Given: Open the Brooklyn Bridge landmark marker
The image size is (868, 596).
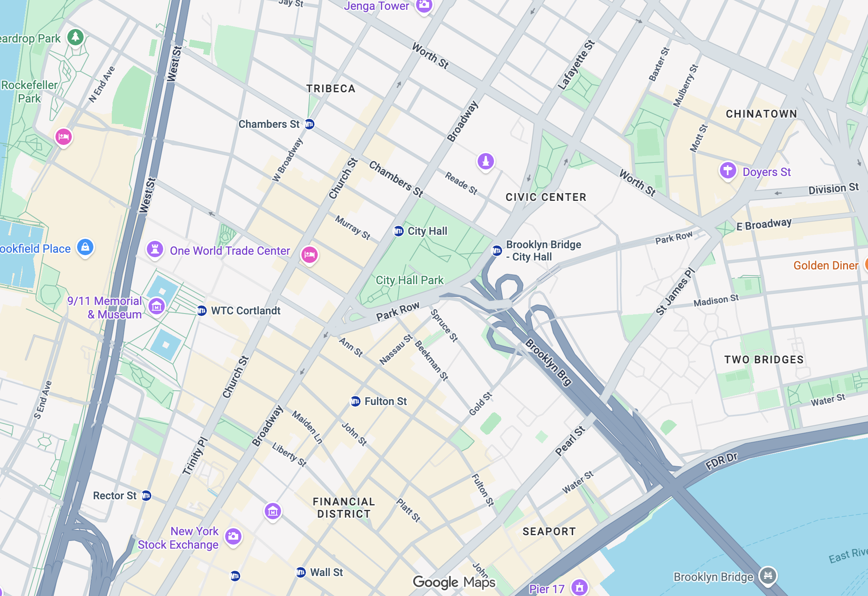Looking at the screenshot, I should coord(768,576).
